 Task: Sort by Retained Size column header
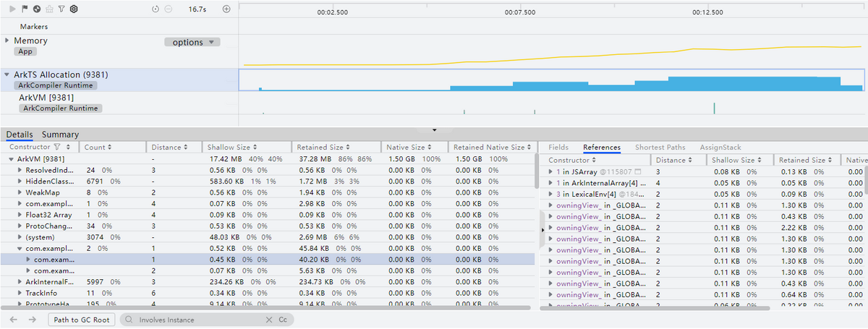[322, 147]
